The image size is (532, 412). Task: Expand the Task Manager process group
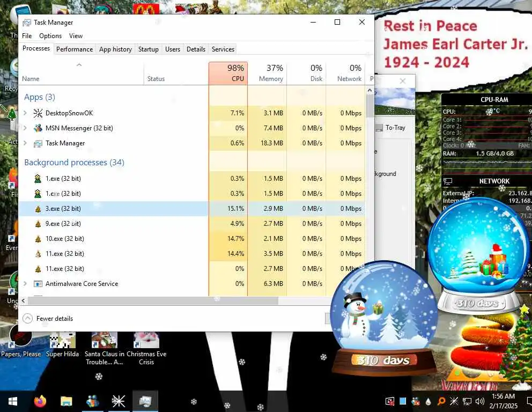click(x=25, y=143)
